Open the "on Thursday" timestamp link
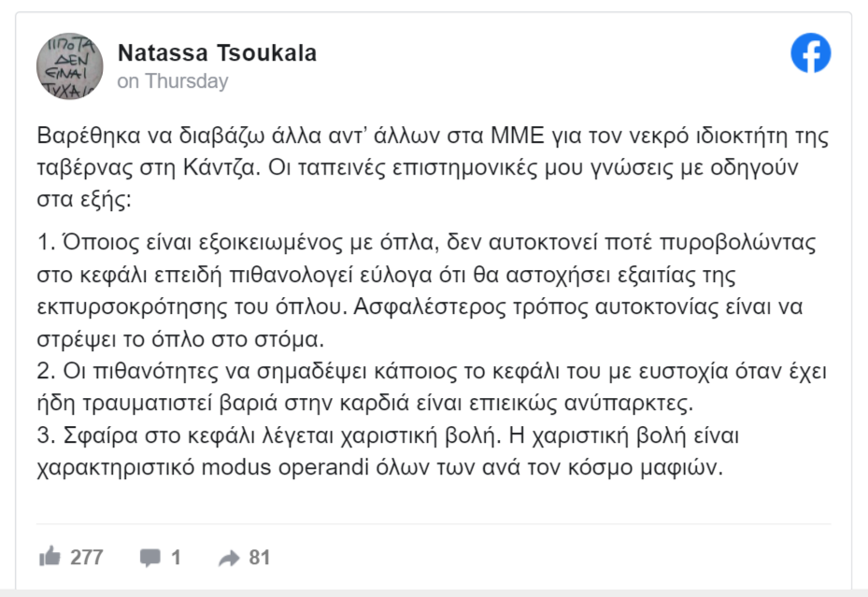This screenshot has width=868, height=597. (x=173, y=81)
